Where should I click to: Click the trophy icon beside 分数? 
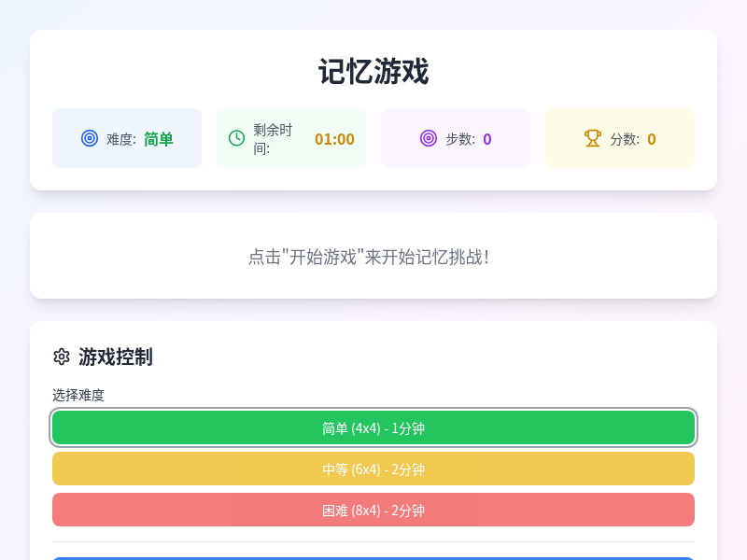point(593,138)
